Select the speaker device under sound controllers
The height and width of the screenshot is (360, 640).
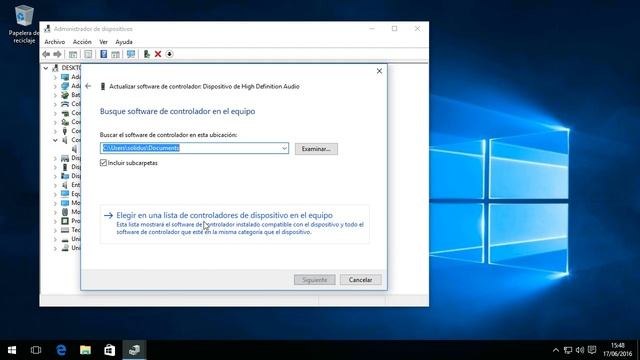pyautogui.click(x=75, y=149)
